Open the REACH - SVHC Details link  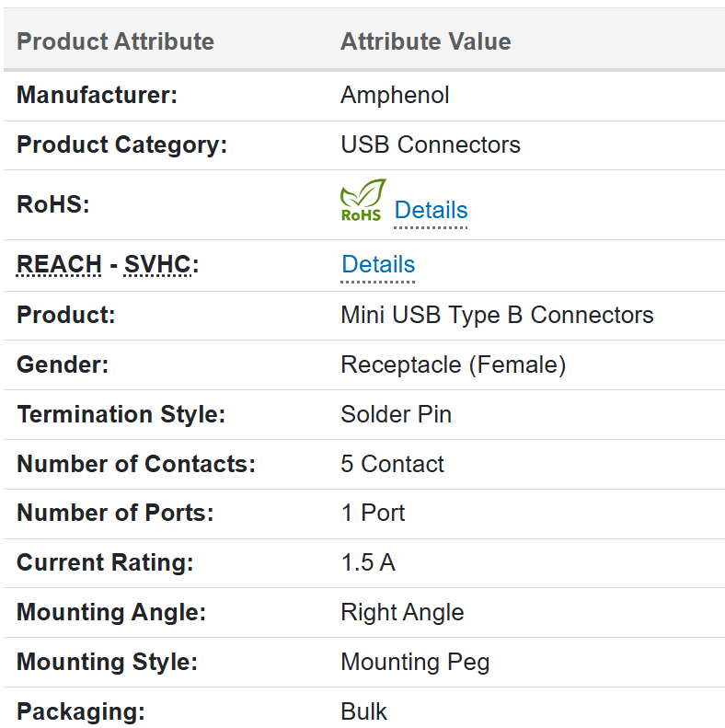[378, 265]
